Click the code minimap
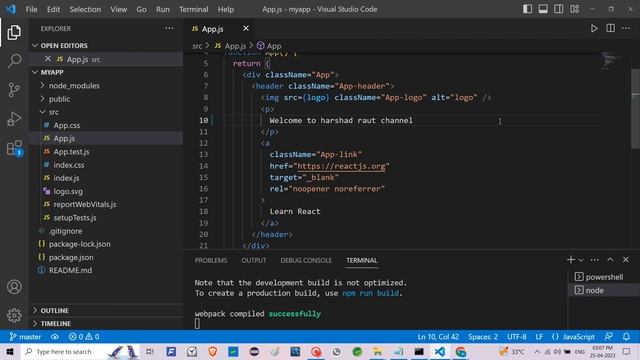Image resolution: width=640 pixels, height=360 pixels. pyautogui.click(x=610, y=61)
